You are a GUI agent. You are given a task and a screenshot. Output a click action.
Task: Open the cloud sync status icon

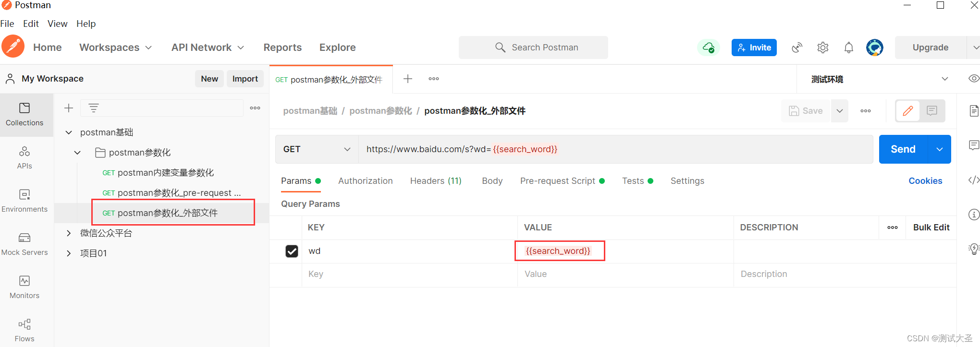pyautogui.click(x=709, y=48)
